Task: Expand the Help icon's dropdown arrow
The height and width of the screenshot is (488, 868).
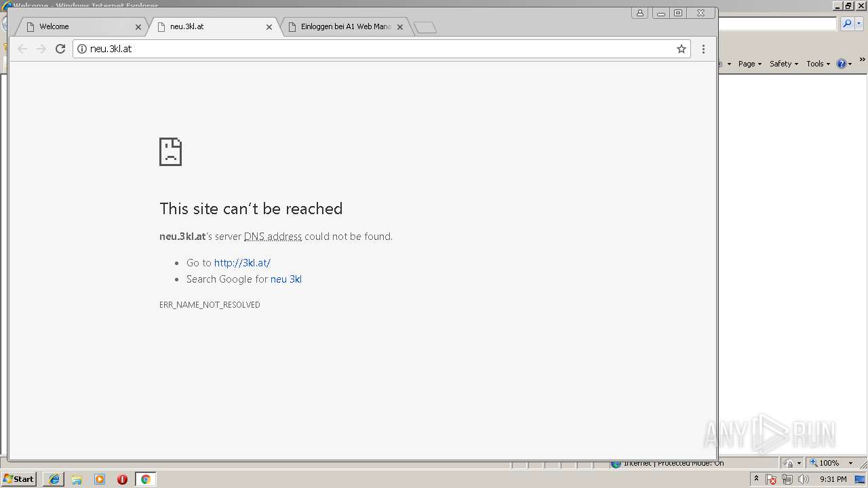Action: pos(850,64)
